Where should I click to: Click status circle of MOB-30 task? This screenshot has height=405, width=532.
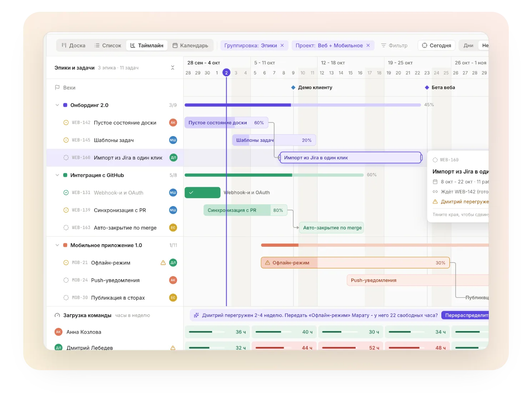(x=66, y=297)
